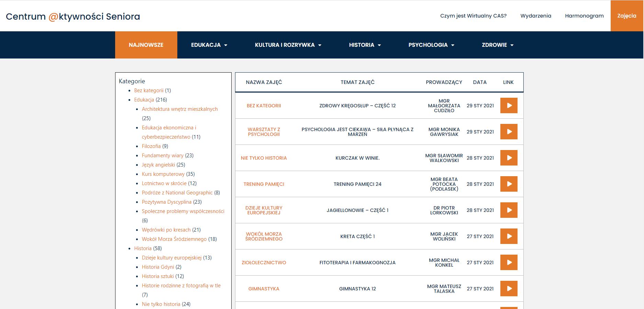Image resolution: width=644 pixels, height=309 pixels.
Task: Start Fitoterapia i farmakognozja play icon
Action: [x=509, y=263]
